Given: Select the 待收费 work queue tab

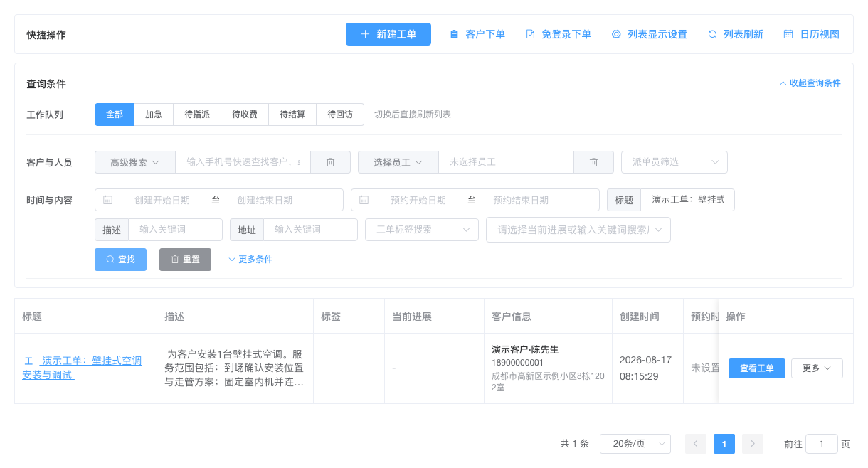Looking at the screenshot, I should click(x=245, y=115).
